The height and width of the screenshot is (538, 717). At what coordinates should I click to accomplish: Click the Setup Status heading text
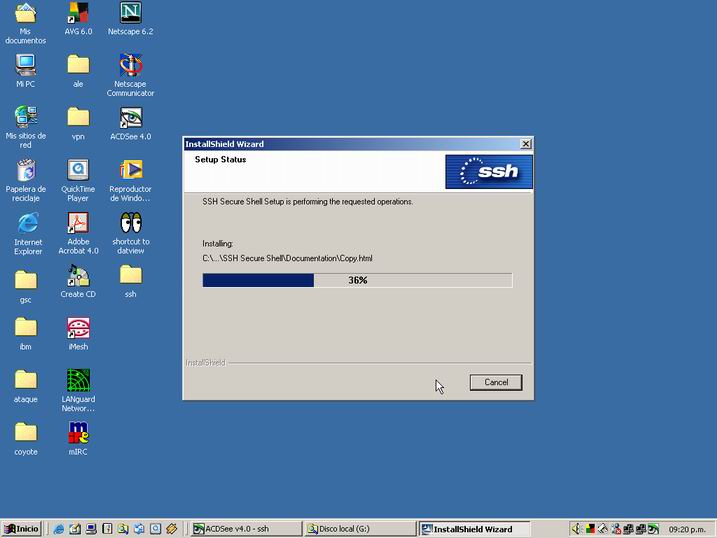[x=220, y=160]
